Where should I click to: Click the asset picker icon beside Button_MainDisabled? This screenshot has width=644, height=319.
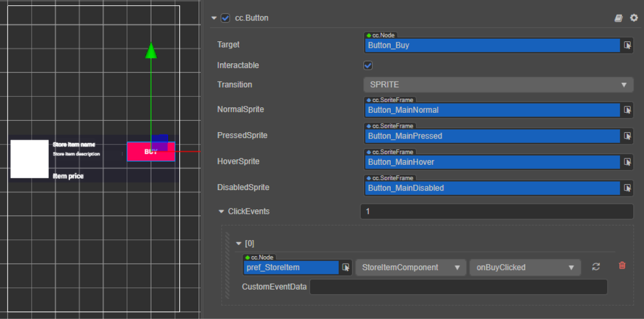(627, 188)
